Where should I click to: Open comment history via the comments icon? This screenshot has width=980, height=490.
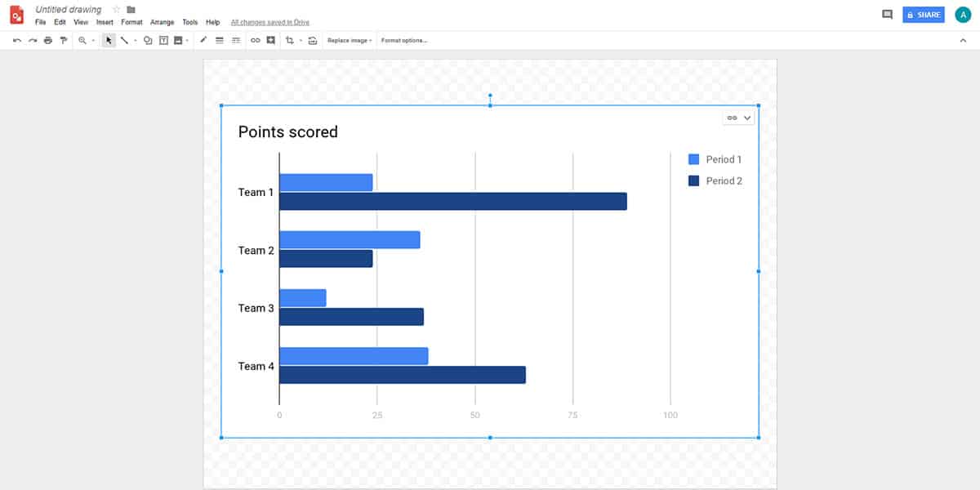(x=887, y=14)
